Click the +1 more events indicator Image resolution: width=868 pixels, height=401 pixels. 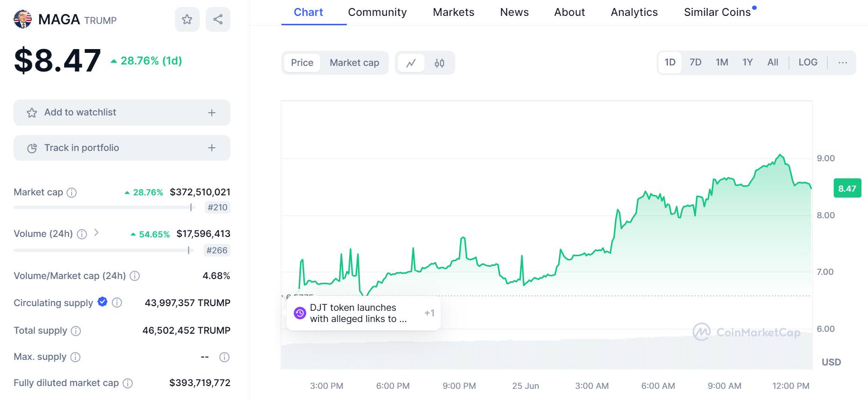pyautogui.click(x=430, y=313)
